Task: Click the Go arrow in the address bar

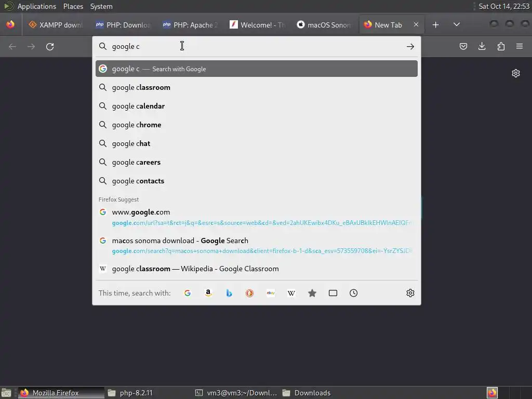Action: 410,46
